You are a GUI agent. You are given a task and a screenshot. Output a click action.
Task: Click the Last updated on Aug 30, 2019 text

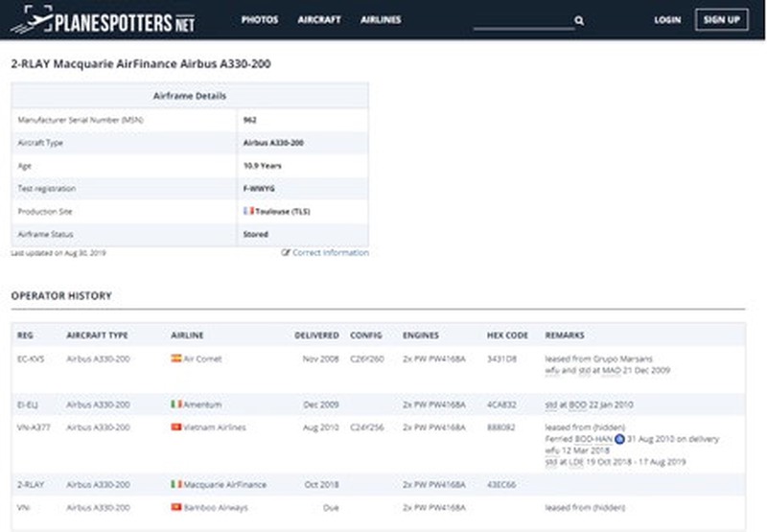(58, 253)
